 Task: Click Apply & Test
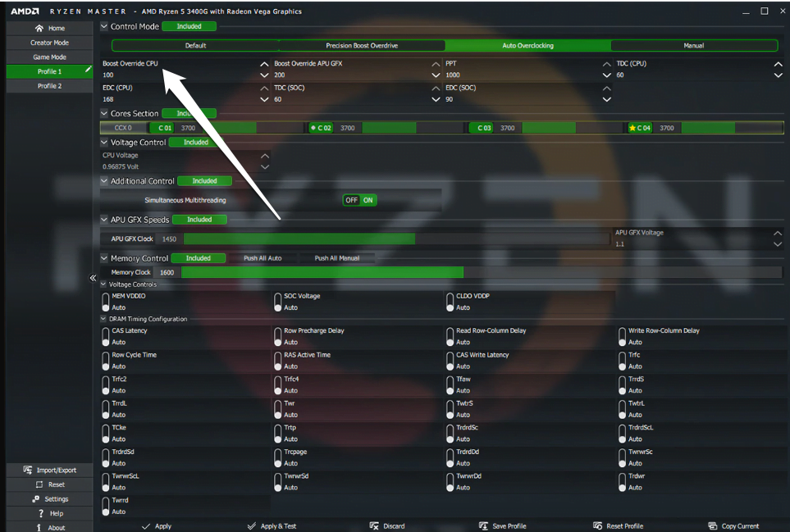(x=272, y=525)
